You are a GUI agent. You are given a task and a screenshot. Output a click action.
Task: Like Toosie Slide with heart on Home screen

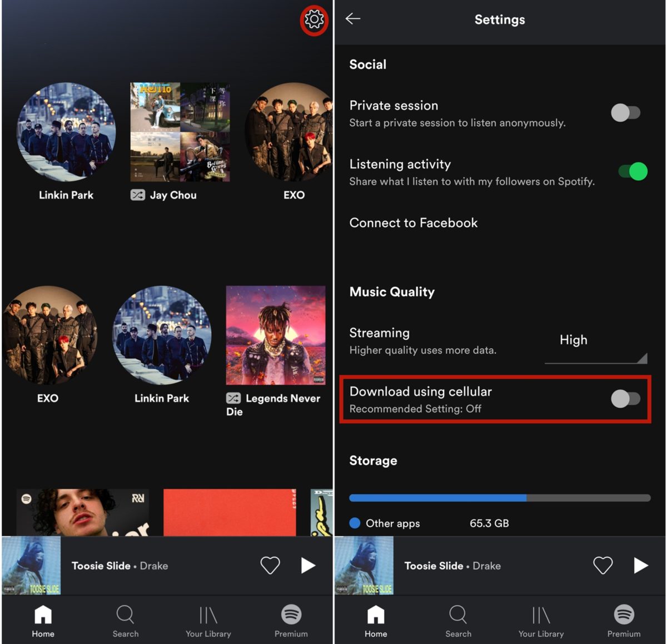(x=270, y=566)
